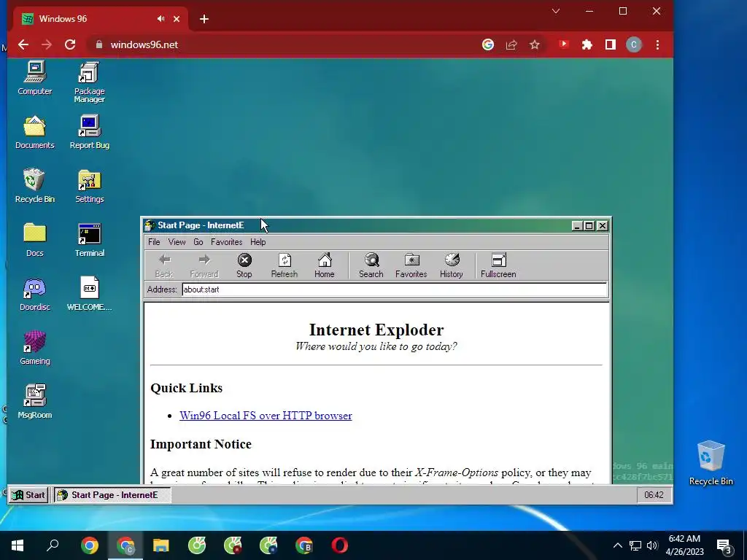Launch the Terminal desktop icon
Image resolution: width=747 pixels, height=560 pixels.
(90, 240)
